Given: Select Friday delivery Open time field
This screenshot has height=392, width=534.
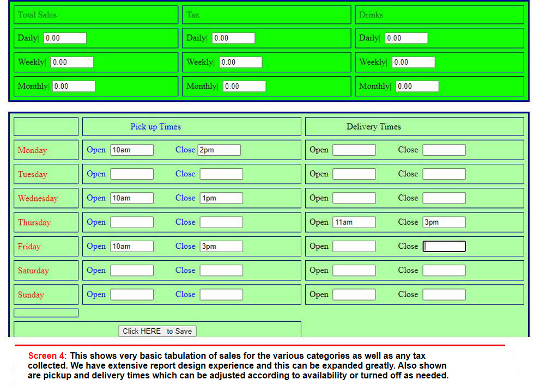Looking at the screenshot, I should [x=354, y=246].
